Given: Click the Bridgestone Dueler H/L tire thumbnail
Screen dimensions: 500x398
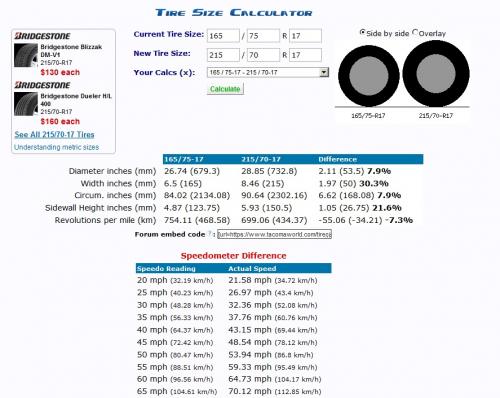Looking at the screenshot, I should (x=26, y=104).
